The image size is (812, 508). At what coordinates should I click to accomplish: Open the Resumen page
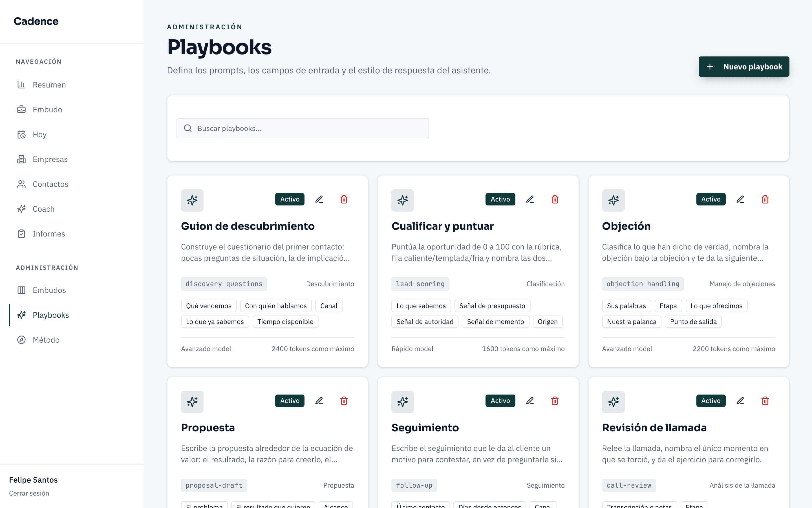click(x=72, y=85)
